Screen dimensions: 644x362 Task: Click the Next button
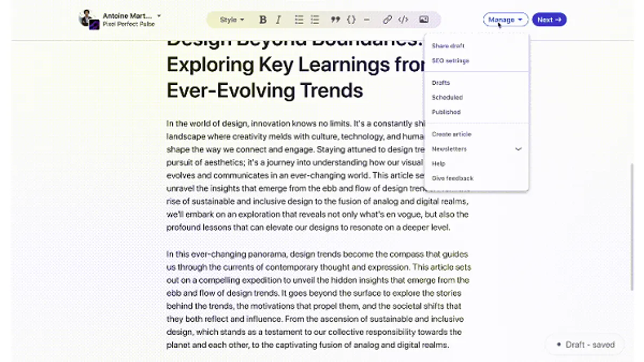click(x=550, y=20)
